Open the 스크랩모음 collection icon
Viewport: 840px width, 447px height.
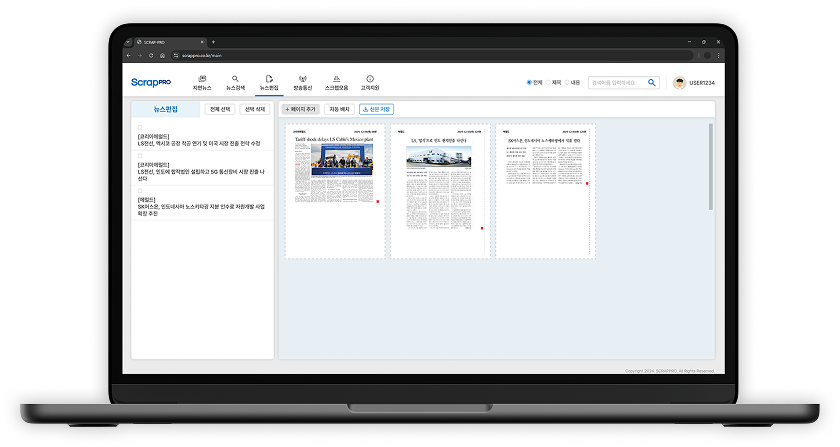337,78
